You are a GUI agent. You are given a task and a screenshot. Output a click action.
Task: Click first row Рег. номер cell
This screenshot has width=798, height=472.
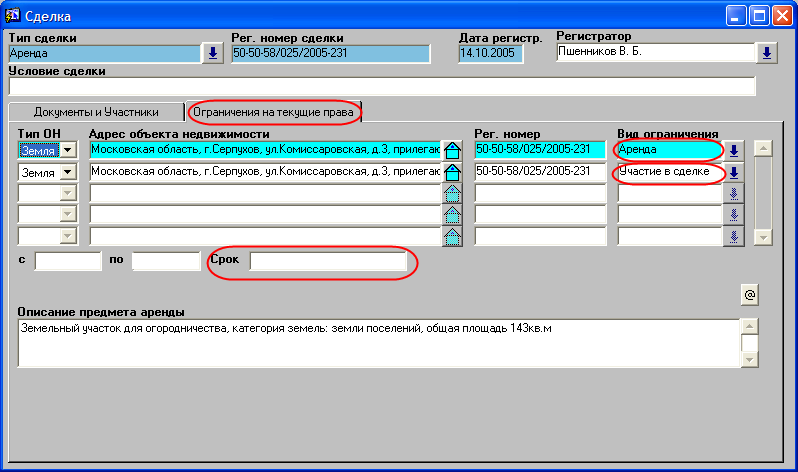[540, 150]
